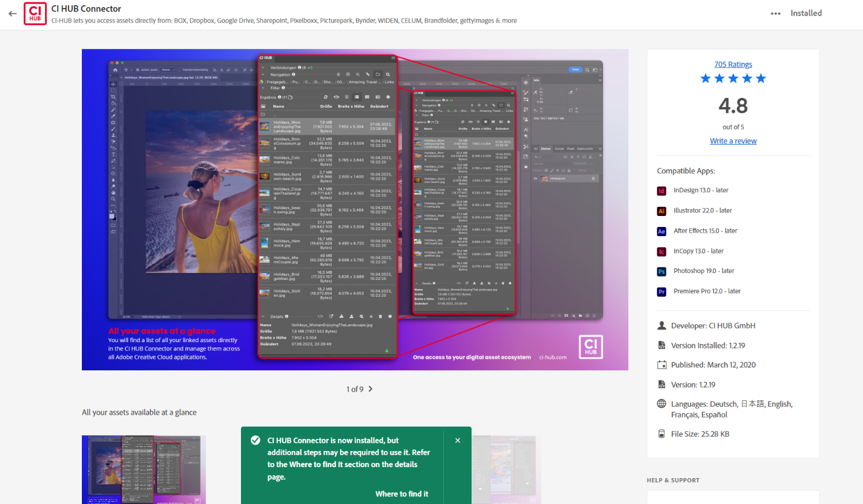Viewport: 863px width, 504px height.
Task: Click the third rating star
Action: (x=733, y=78)
